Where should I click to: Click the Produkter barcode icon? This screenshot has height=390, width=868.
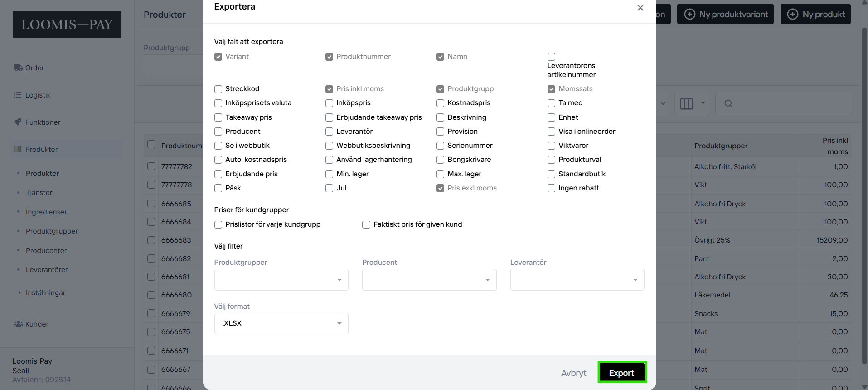18,149
